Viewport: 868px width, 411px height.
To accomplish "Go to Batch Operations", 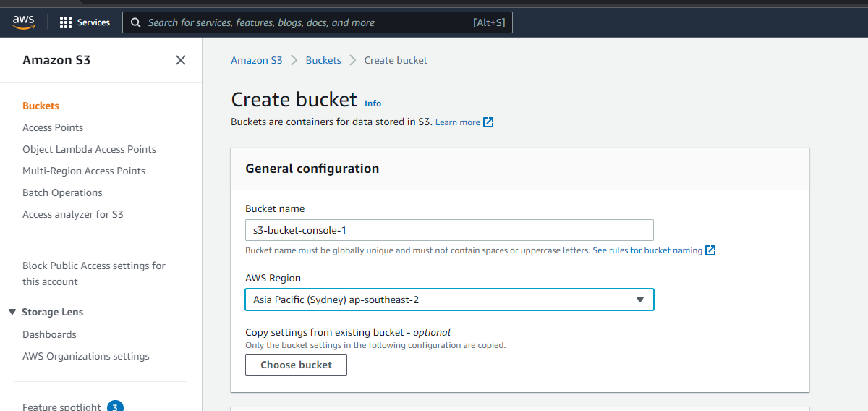I will [62, 192].
